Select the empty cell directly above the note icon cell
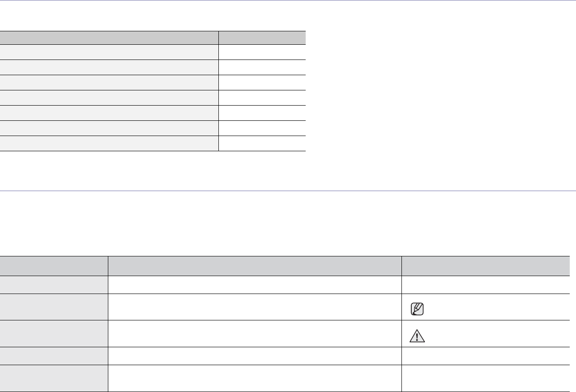The image size is (576, 392). click(x=486, y=285)
